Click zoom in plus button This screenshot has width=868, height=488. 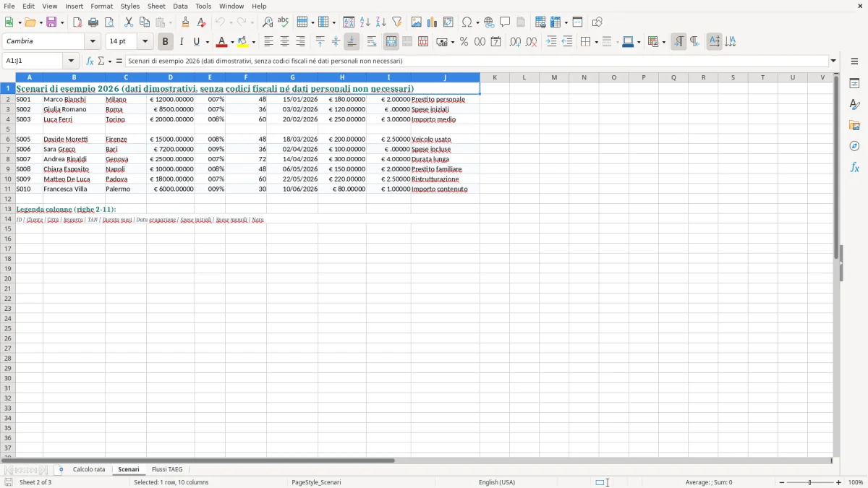tap(839, 482)
